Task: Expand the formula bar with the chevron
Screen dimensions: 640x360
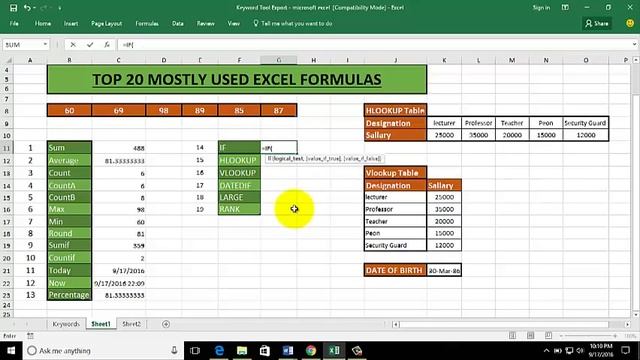Action: tap(634, 44)
